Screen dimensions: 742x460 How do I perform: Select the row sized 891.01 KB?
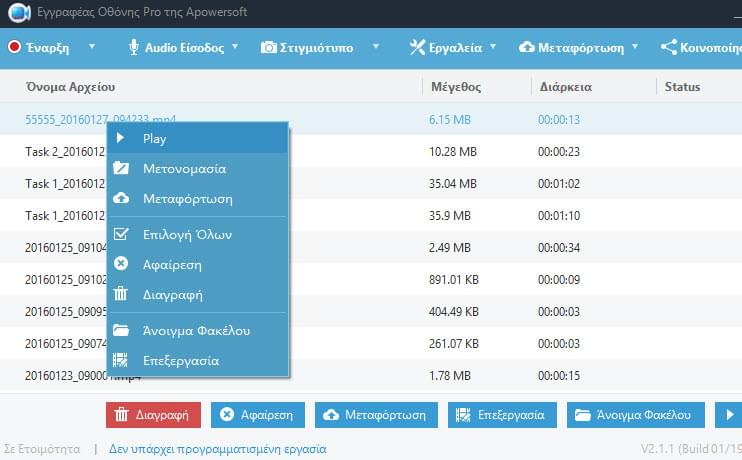click(x=371, y=280)
